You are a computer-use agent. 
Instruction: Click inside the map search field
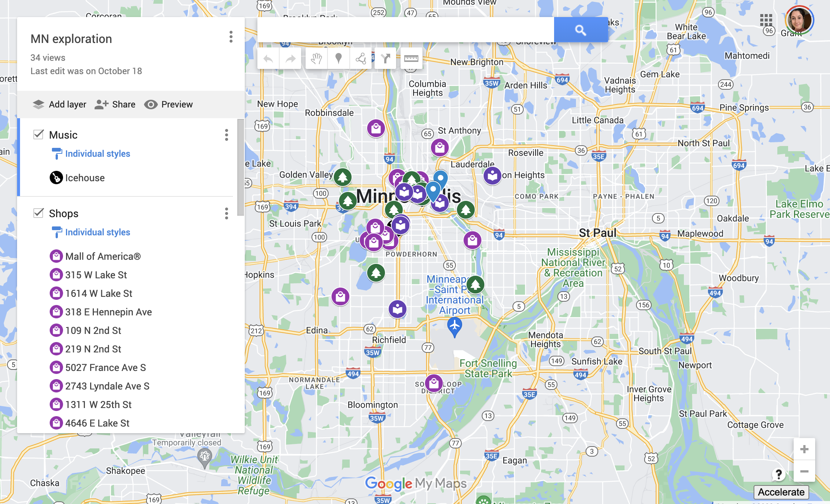[x=405, y=30]
